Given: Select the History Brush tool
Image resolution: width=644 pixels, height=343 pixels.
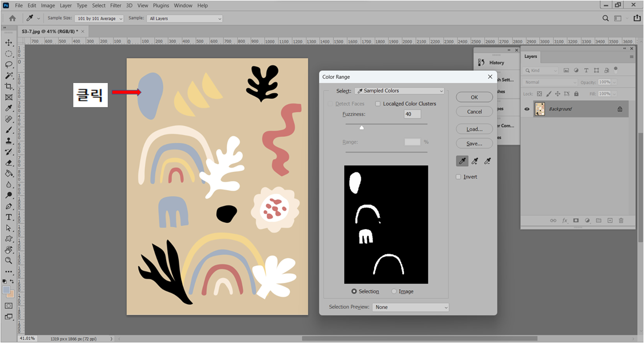Looking at the screenshot, I should (9, 152).
